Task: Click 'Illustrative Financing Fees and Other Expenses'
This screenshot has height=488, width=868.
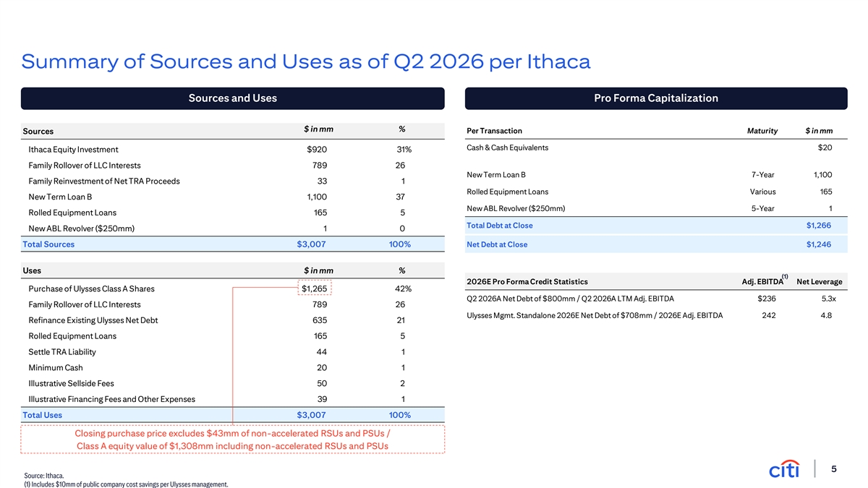Action: point(111,399)
